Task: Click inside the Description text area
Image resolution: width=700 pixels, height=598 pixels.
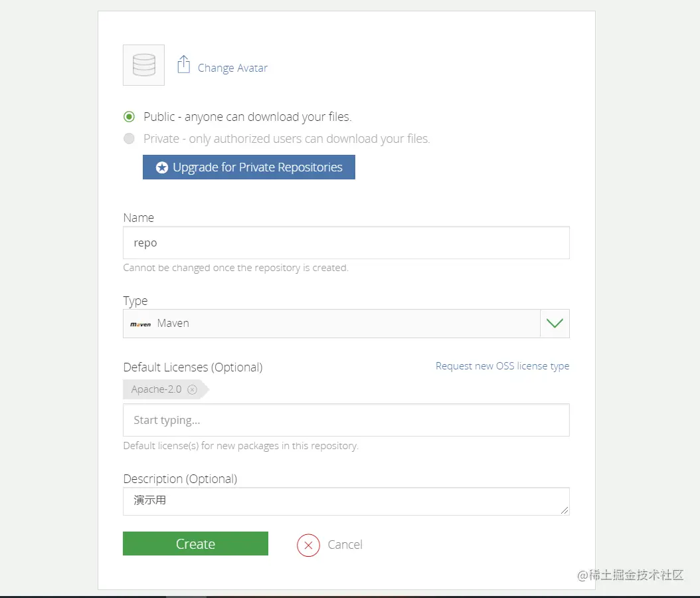Action: [346, 501]
